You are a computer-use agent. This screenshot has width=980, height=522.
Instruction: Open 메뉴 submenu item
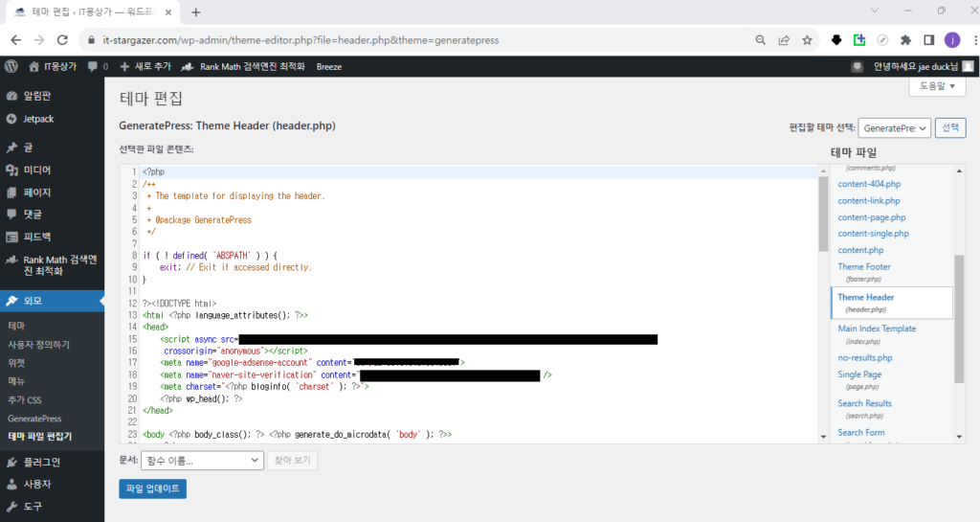[16, 380]
